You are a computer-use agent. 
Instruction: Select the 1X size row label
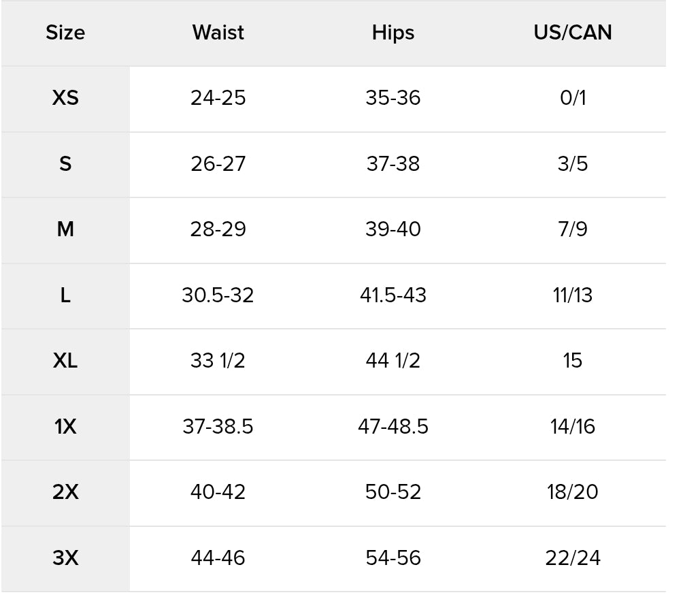pyautogui.click(x=65, y=427)
